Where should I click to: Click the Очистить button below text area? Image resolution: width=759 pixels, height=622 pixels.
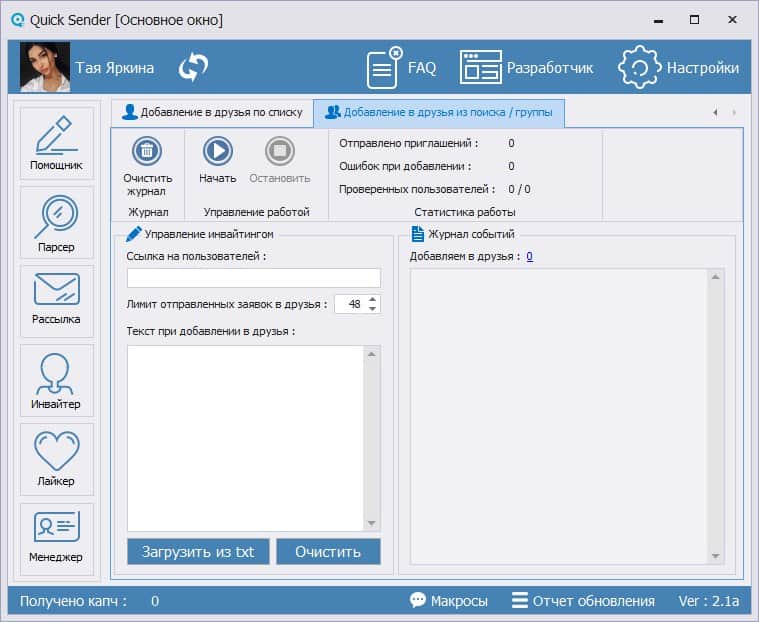tap(328, 552)
